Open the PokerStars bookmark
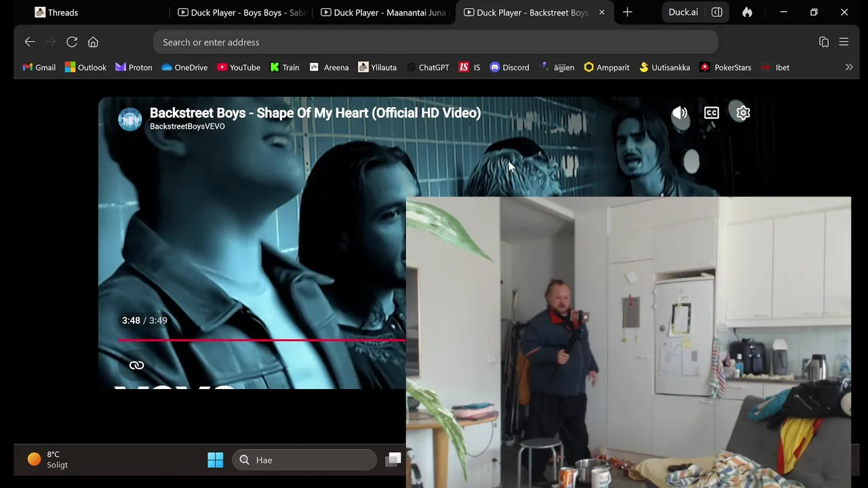Image resolution: width=868 pixels, height=488 pixels. [726, 67]
